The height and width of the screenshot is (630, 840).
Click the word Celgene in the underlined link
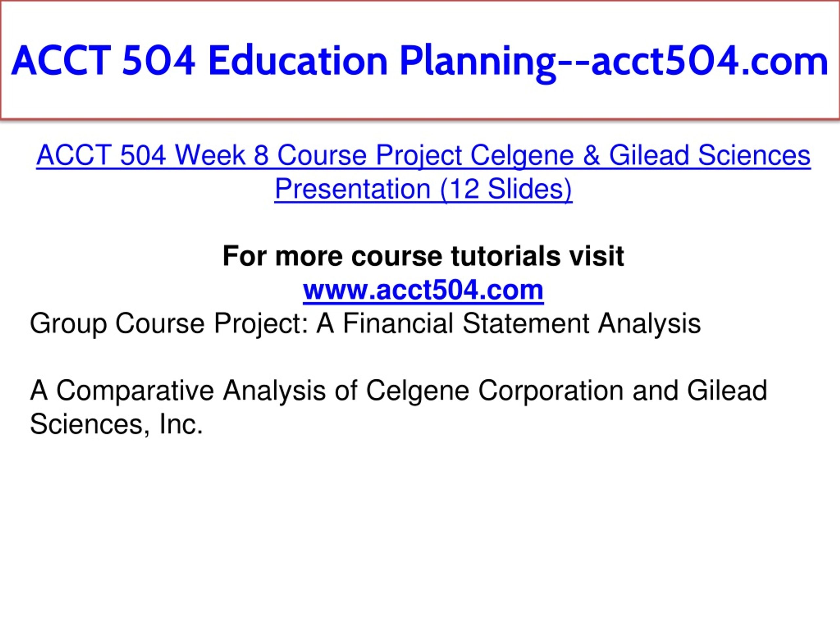pos(522,156)
